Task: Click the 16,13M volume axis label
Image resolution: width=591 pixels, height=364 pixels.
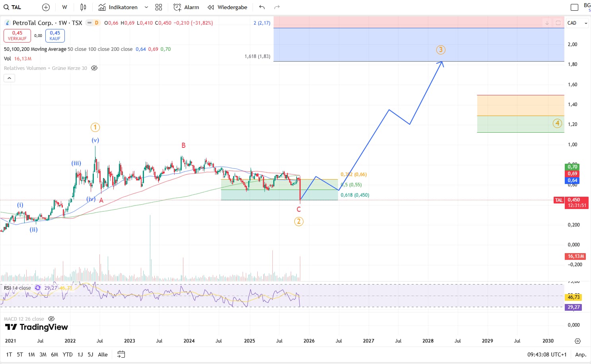Action: [575, 256]
